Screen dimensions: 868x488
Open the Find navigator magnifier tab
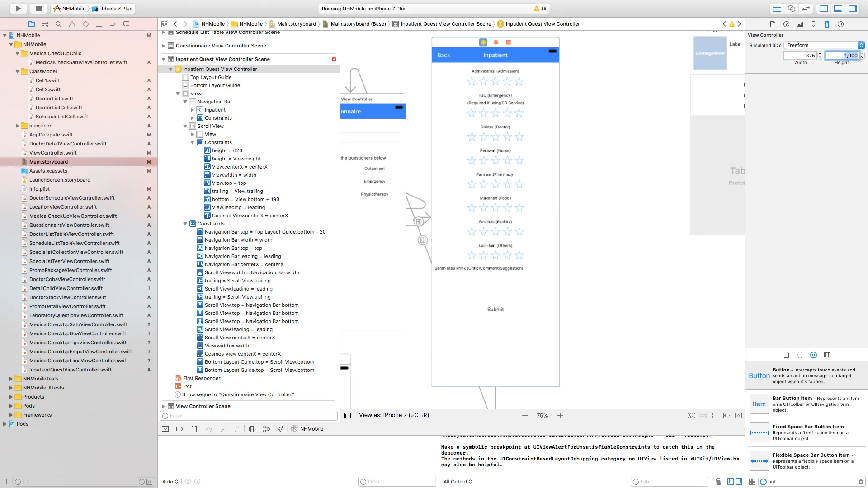[x=58, y=24]
